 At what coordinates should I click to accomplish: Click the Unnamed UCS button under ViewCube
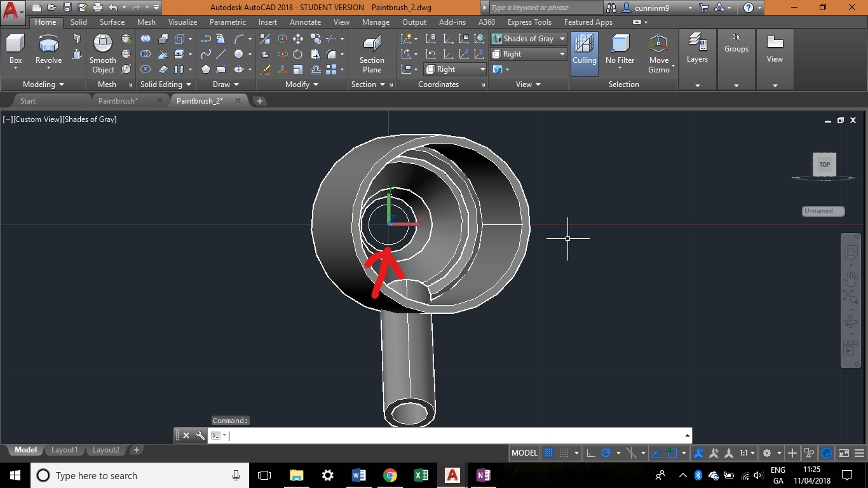click(823, 211)
